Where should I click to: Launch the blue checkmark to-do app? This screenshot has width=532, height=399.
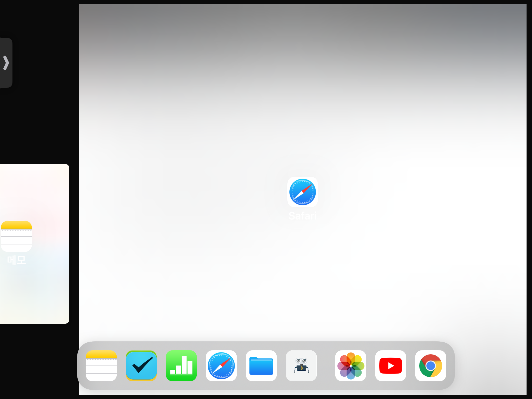click(141, 365)
